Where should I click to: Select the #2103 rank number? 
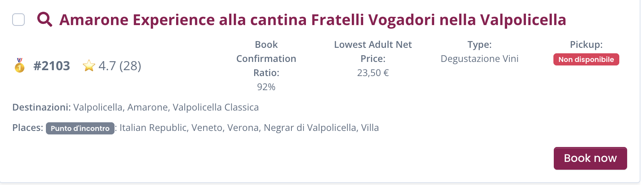pos(51,66)
